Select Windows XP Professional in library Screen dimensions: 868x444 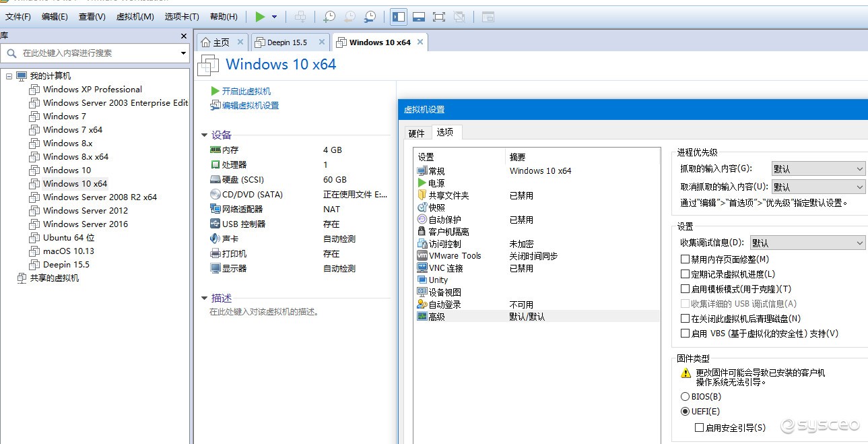pyautogui.click(x=92, y=90)
